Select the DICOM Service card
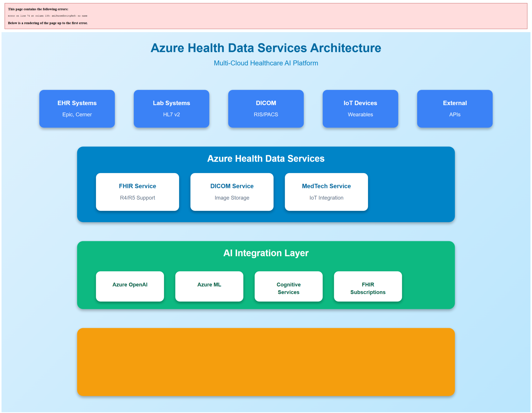The image size is (532, 413). [x=232, y=192]
